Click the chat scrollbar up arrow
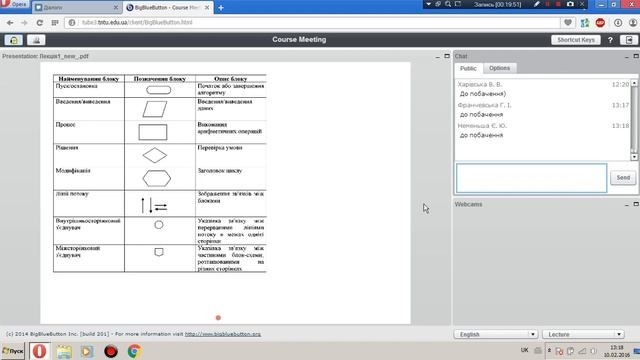 (x=634, y=83)
